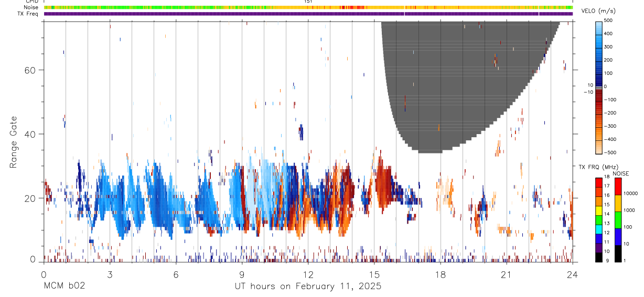This screenshot has height=297, width=644.
Task: Click the 'MCM b02' radar label
Action: pos(64,287)
